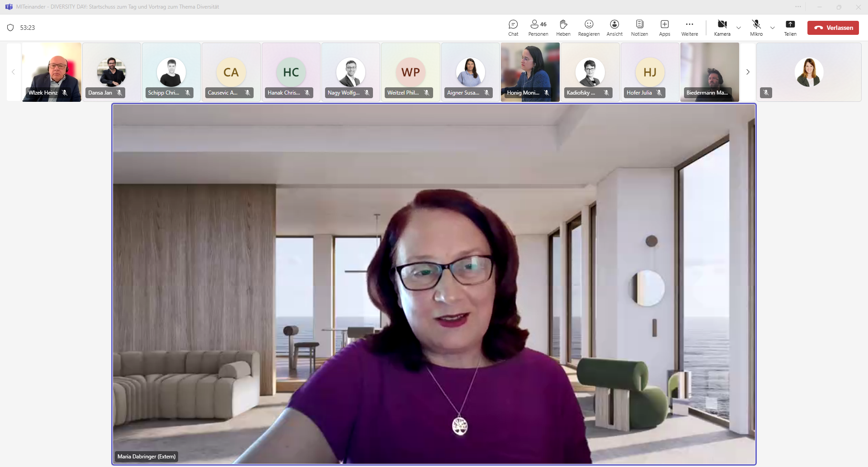
Task: Open the Ansicht view options
Action: [x=614, y=28]
